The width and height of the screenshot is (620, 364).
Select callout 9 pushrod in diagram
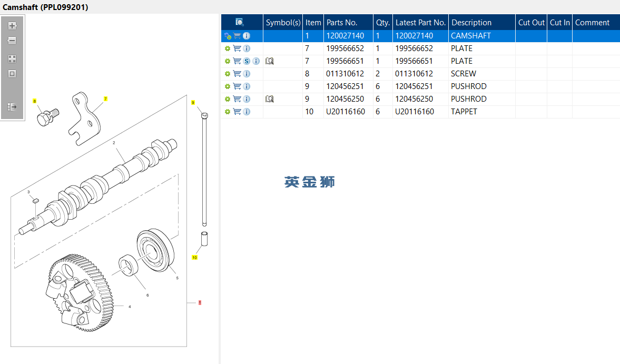193,103
